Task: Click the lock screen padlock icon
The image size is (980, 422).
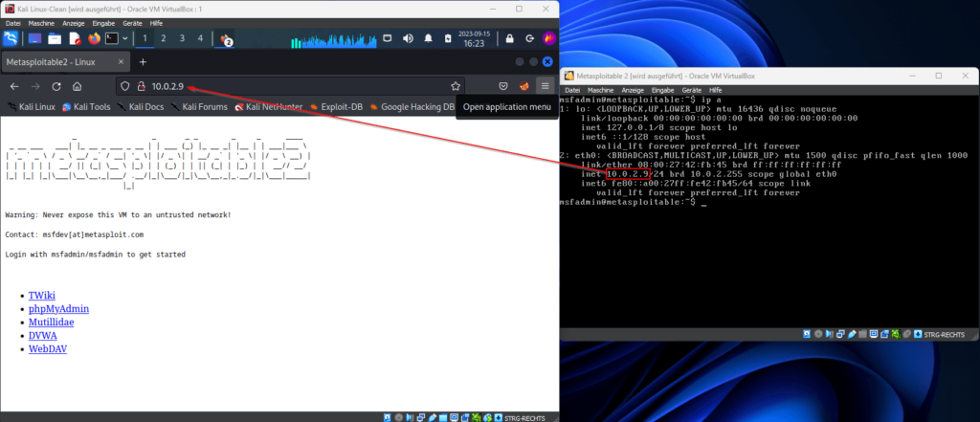Action: [x=509, y=39]
